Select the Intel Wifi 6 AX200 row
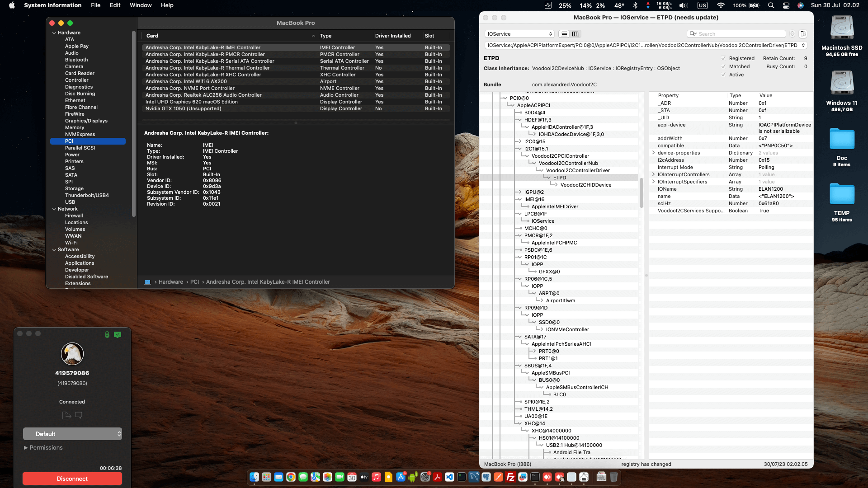868x488 pixels. (x=296, y=81)
